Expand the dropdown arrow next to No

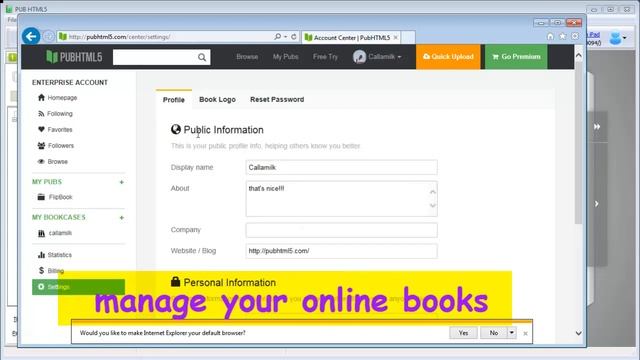point(511,333)
